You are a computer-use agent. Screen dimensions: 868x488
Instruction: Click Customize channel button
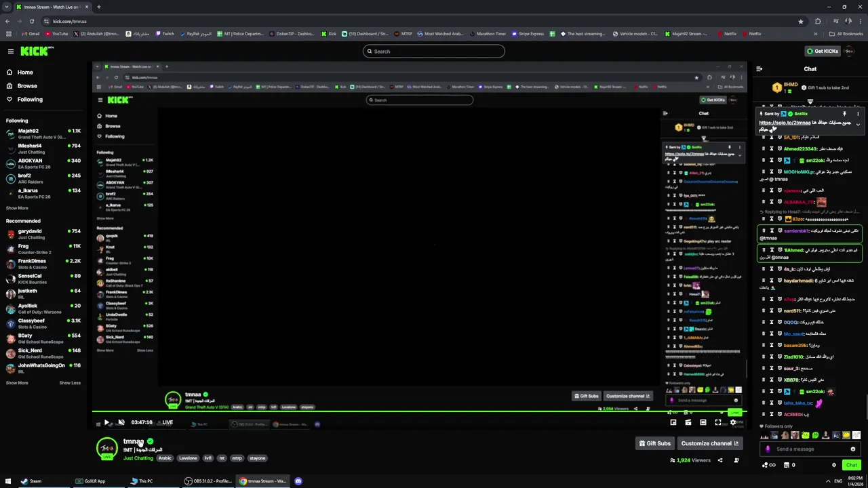[x=709, y=443]
